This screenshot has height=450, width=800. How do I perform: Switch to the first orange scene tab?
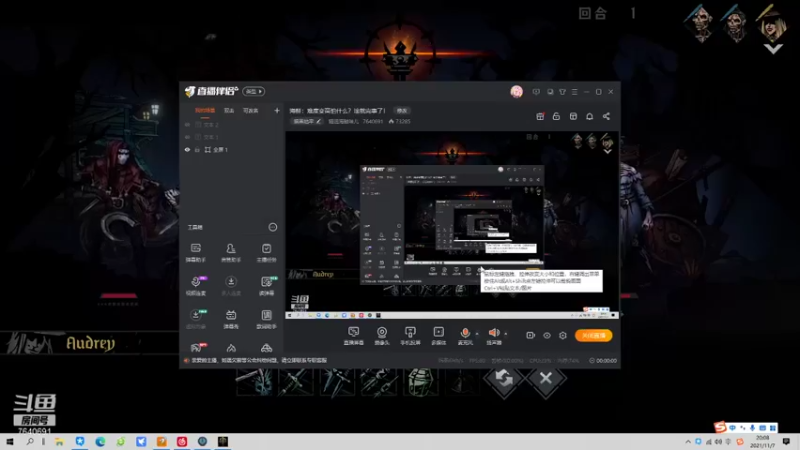[205, 111]
